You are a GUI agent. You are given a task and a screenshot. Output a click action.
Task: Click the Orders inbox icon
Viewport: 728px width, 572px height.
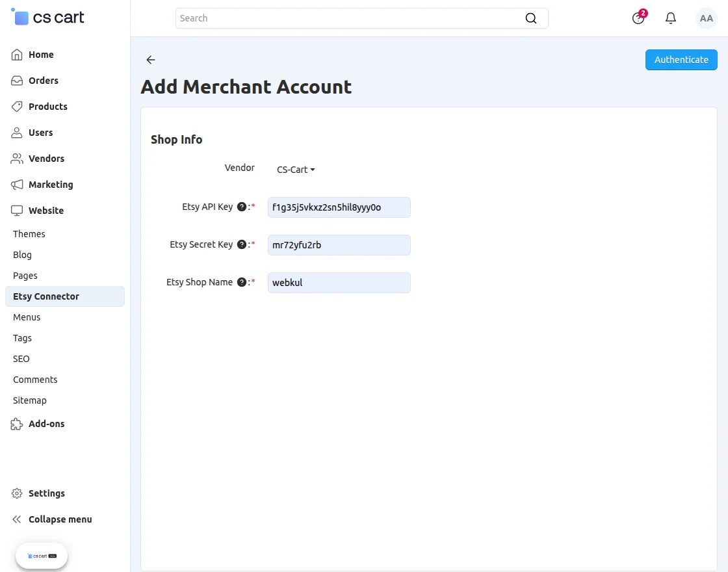click(x=17, y=81)
